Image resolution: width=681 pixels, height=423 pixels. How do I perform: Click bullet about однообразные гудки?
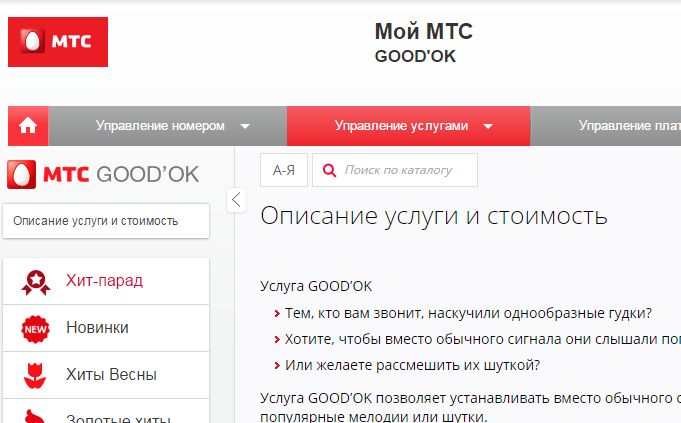tap(469, 313)
